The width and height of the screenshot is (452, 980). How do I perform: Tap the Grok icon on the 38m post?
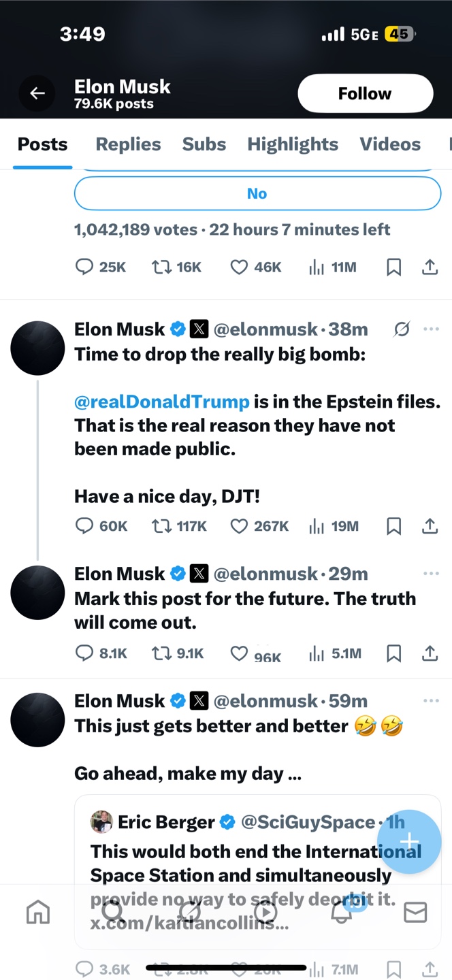402,329
